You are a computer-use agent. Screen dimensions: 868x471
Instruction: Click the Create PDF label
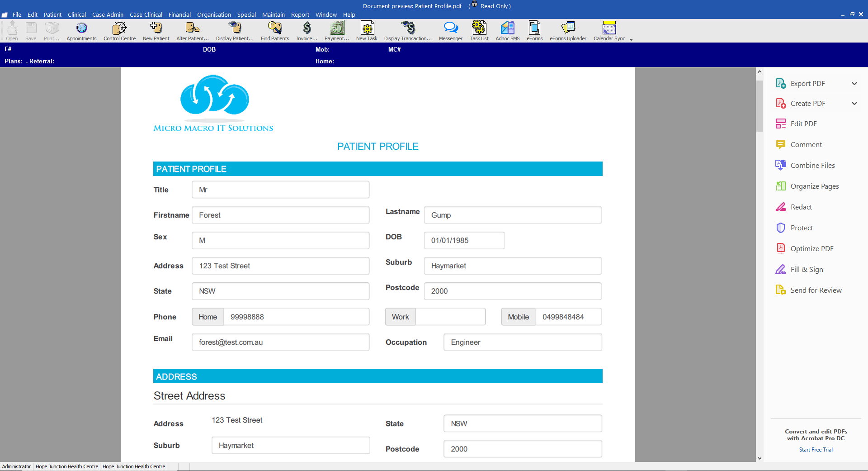point(808,103)
